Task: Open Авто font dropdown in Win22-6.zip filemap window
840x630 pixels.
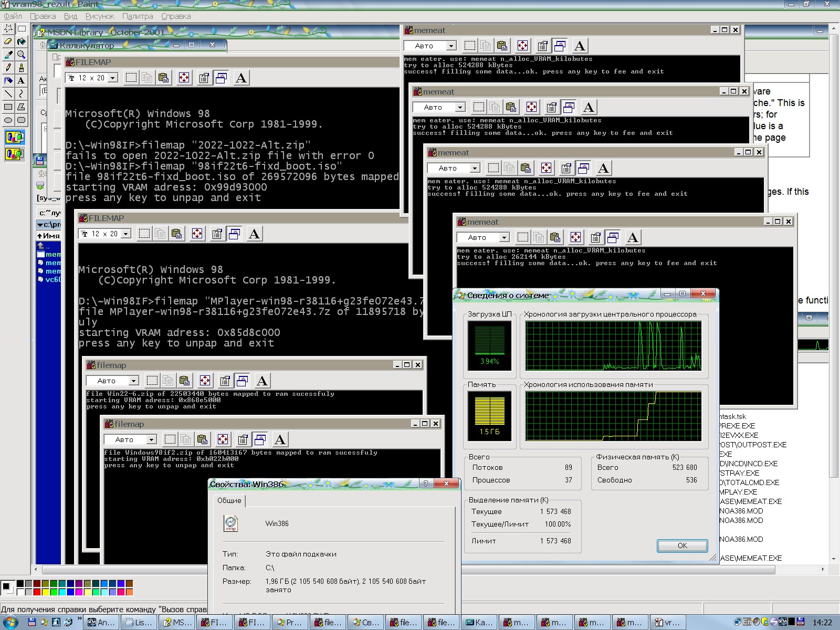Action: [x=134, y=381]
